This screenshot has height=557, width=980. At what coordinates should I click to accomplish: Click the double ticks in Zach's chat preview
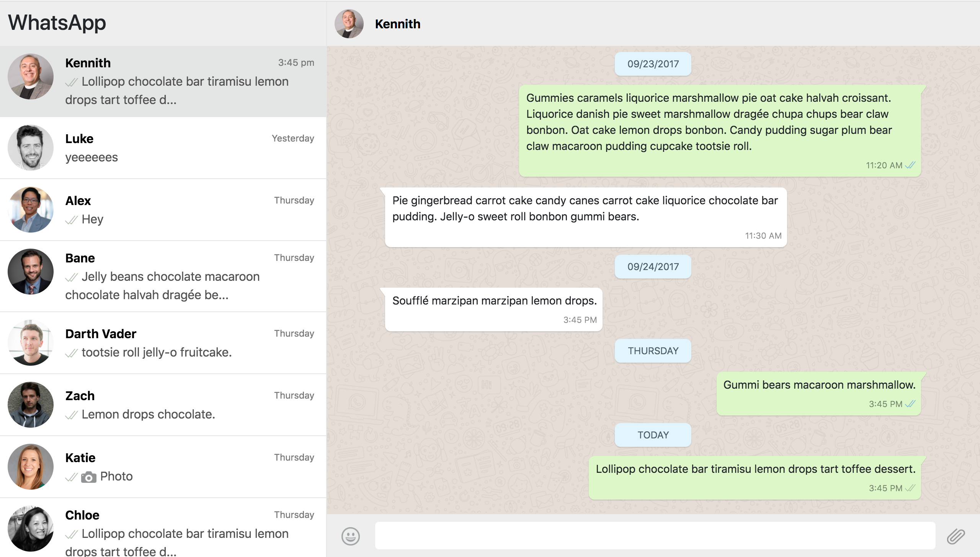point(72,415)
